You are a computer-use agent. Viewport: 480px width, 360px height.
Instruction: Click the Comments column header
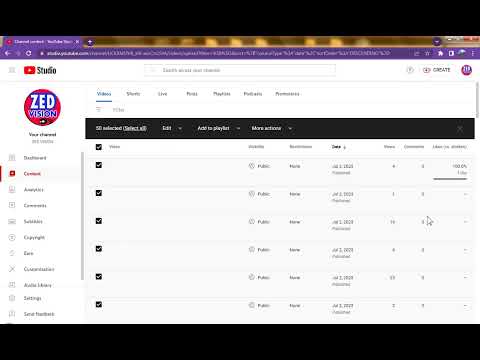[x=414, y=147]
